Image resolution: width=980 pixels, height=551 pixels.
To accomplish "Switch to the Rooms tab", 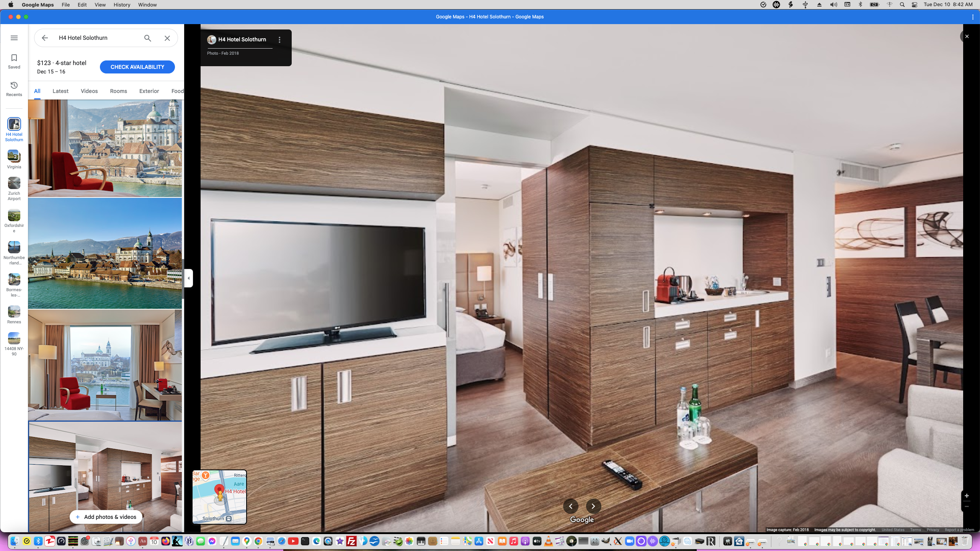I will [x=118, y=91].
